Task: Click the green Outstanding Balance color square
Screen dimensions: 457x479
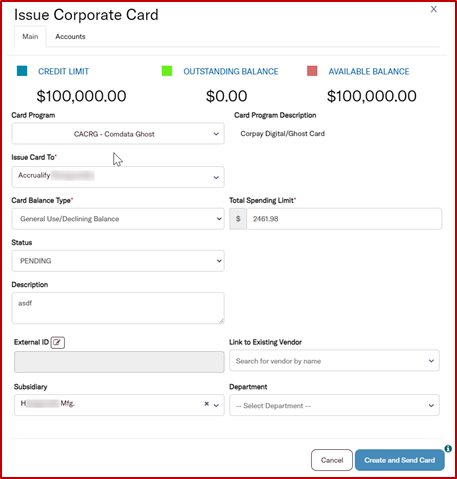Action: tap(167, 71)
